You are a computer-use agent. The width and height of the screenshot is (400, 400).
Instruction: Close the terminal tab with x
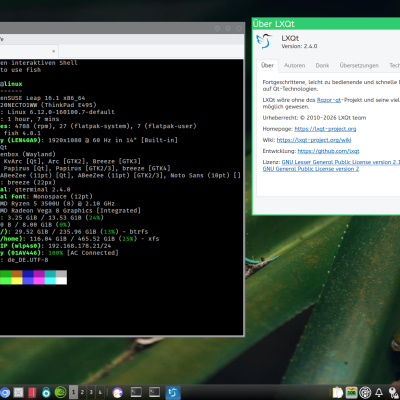(x=53, y=51)
